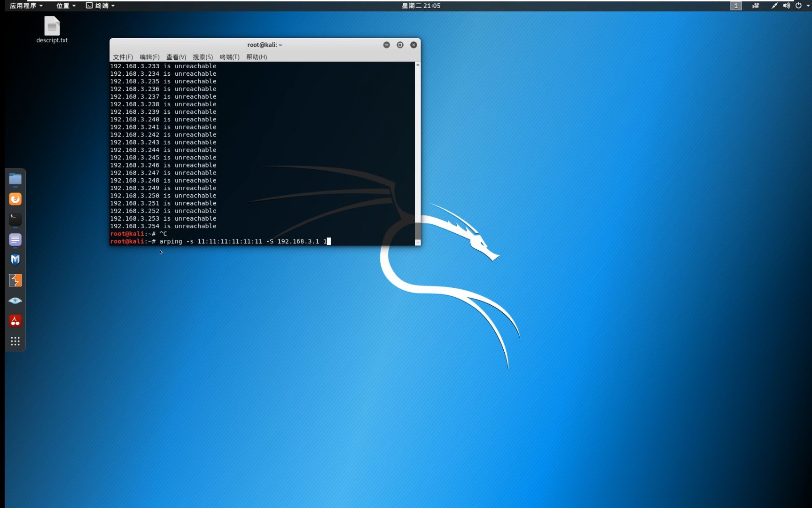Click line '192.168.3.233 is unreachable'
This screenshot has width=812, height=508.
pyautogui.click(x=163, y=66)
